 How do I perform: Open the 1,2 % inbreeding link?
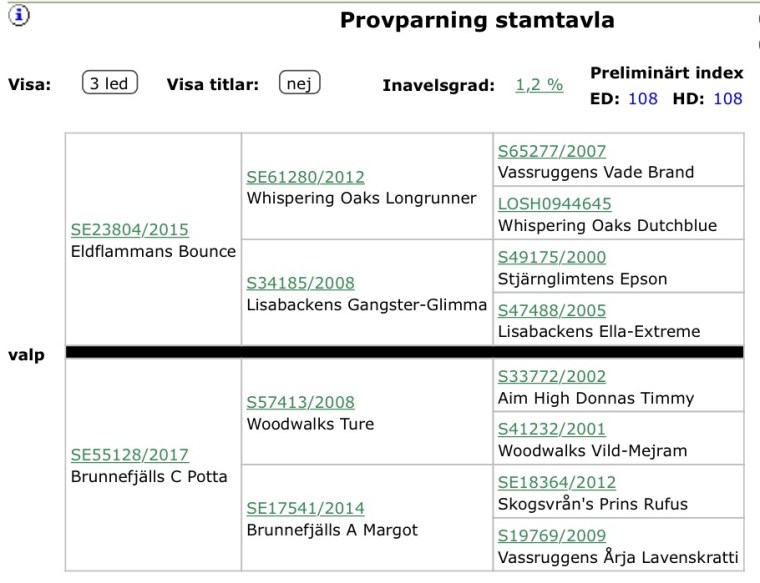(539, 85)
